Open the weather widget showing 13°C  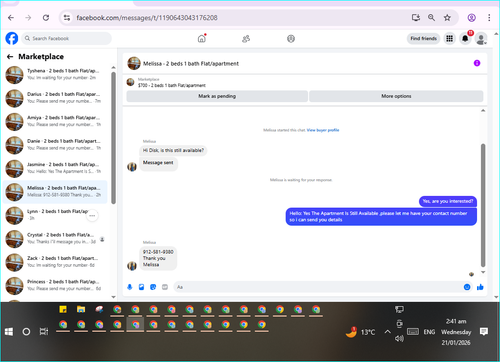[x=361, y=332]
